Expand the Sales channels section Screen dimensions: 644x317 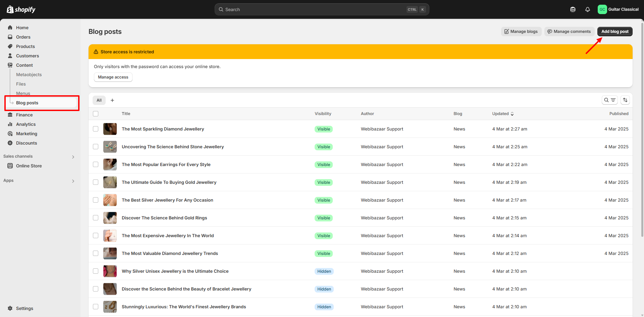coord(73,157)
